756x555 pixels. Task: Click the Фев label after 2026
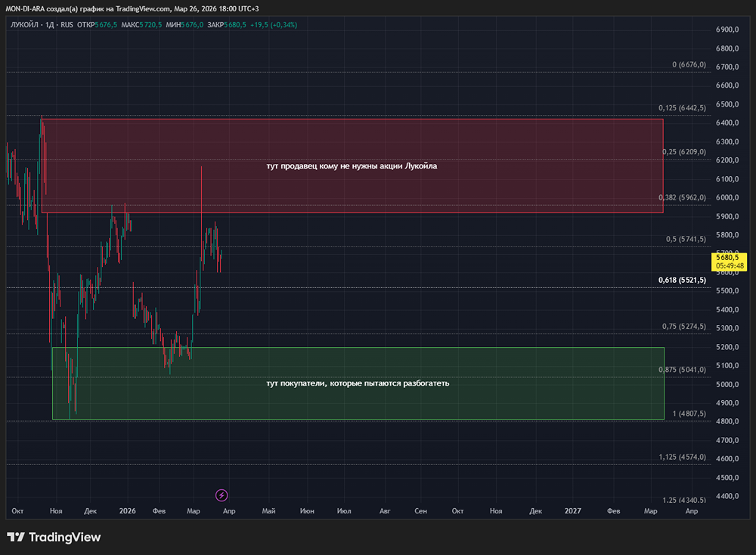tap(159, 511)
